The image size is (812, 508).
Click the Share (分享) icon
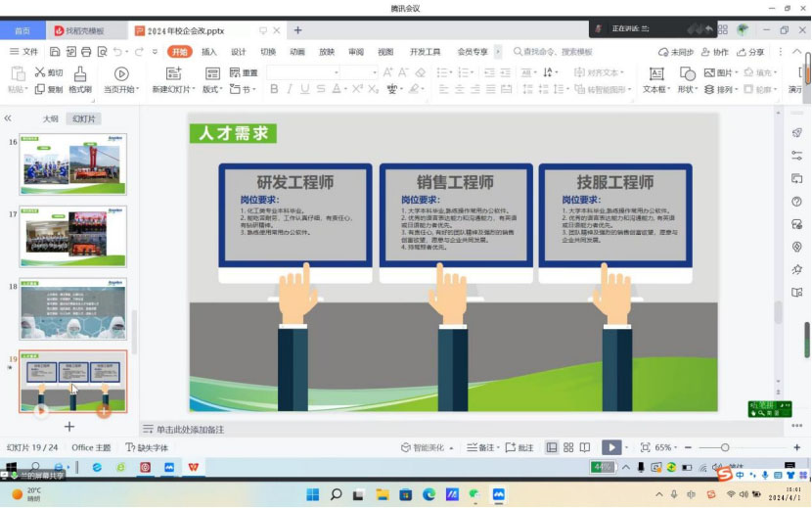tap(749, 52)
